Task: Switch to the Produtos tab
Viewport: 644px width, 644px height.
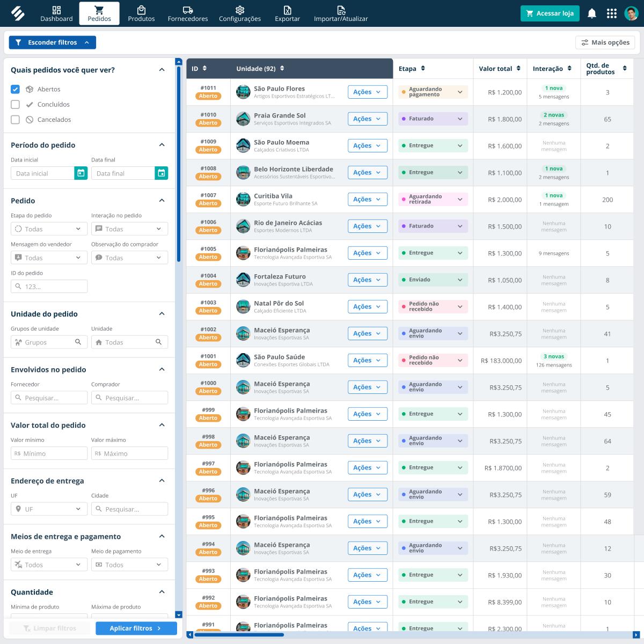Action: [141, 13]
